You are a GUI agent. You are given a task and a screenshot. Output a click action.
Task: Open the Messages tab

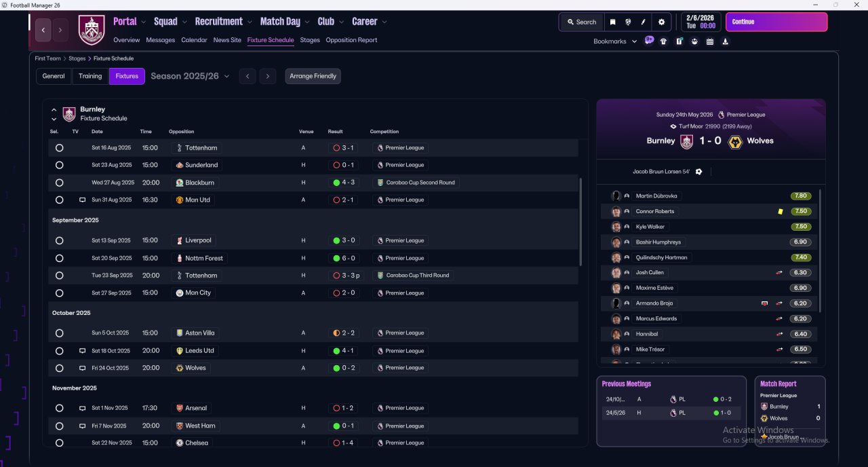161,40
